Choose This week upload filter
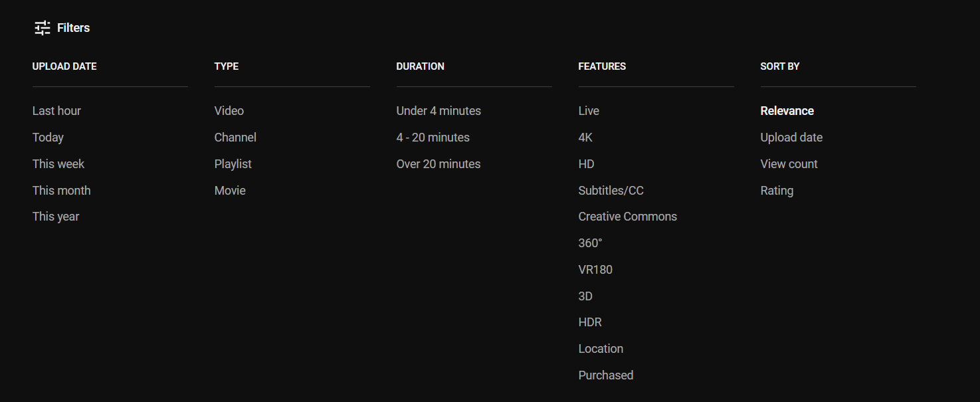980x402 pixels. [x=58, y=164]
